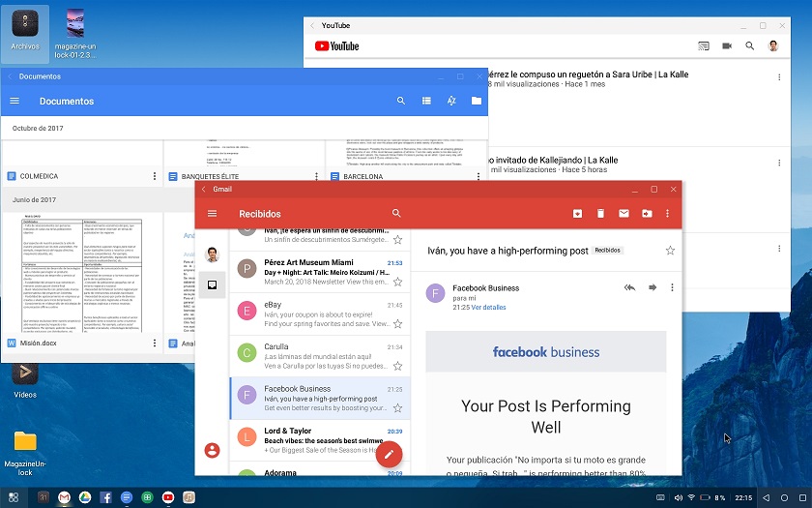Select the Gmail inbox tray icon in sidebar
The width and height of the screenshot is (812, 508).
pos(213,284)
